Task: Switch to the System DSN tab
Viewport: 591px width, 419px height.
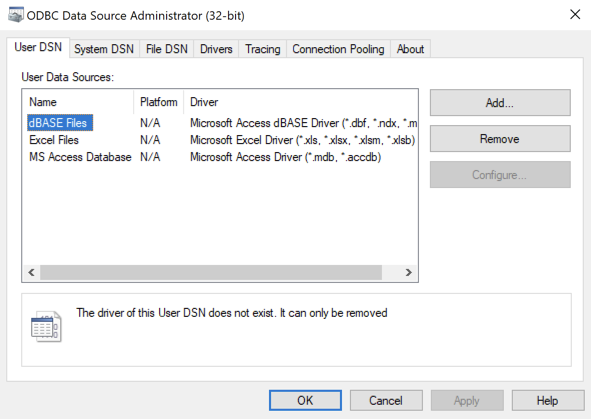Action: (104, 49)
